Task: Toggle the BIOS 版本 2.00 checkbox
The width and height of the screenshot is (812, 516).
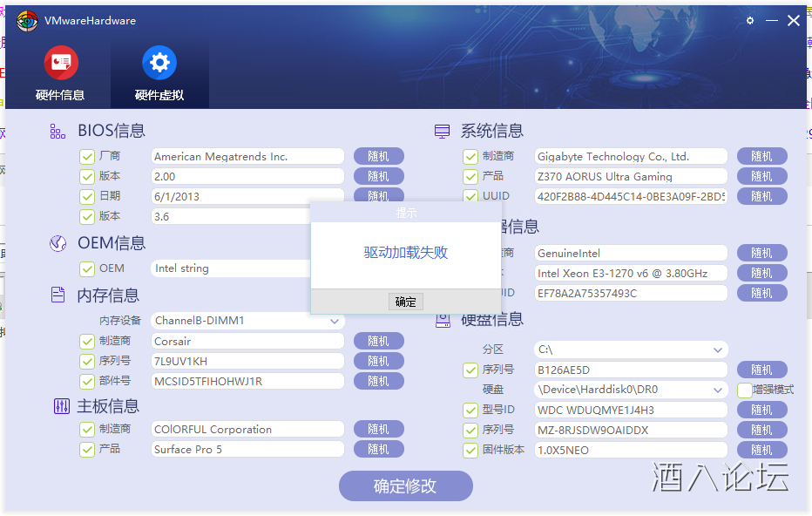Action: [87, 177]
